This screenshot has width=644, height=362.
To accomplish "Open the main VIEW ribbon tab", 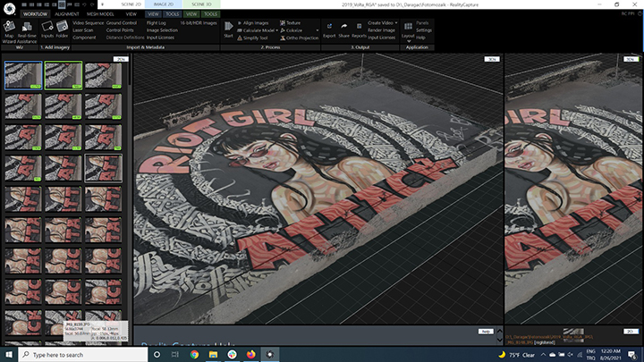I will pos(131,14).
